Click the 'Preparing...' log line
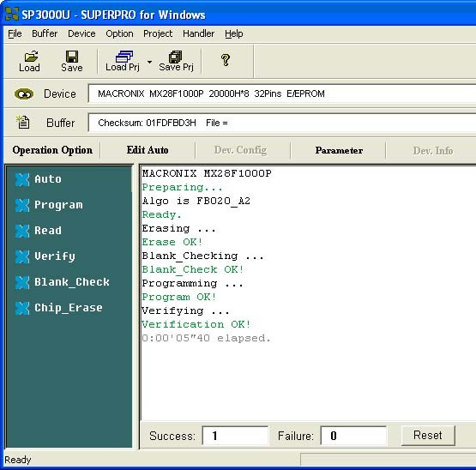The width and height of the screenshot is (476, 470). click(x=182, y=187)
